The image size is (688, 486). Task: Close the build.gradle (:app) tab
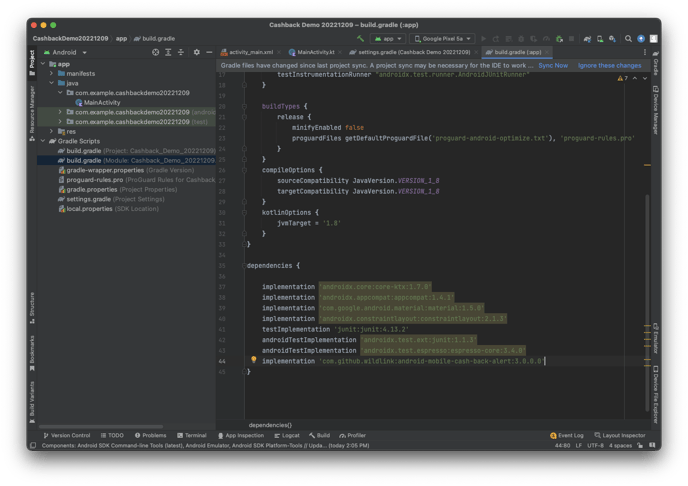pos(548,52)
